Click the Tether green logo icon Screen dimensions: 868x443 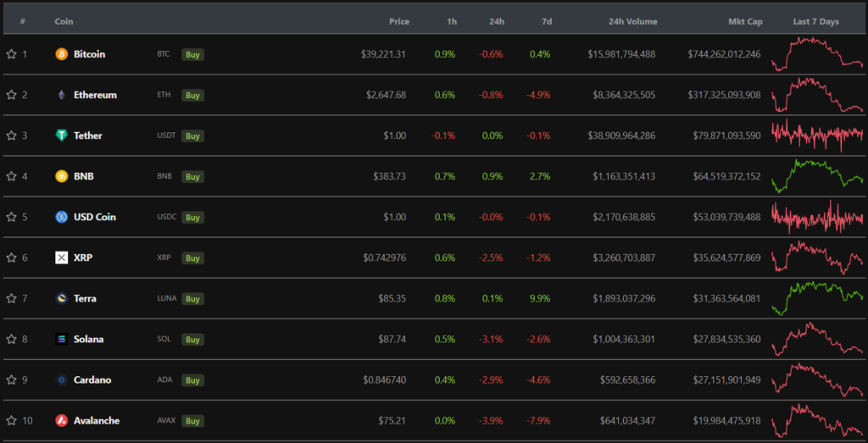[x=61, y=136]
